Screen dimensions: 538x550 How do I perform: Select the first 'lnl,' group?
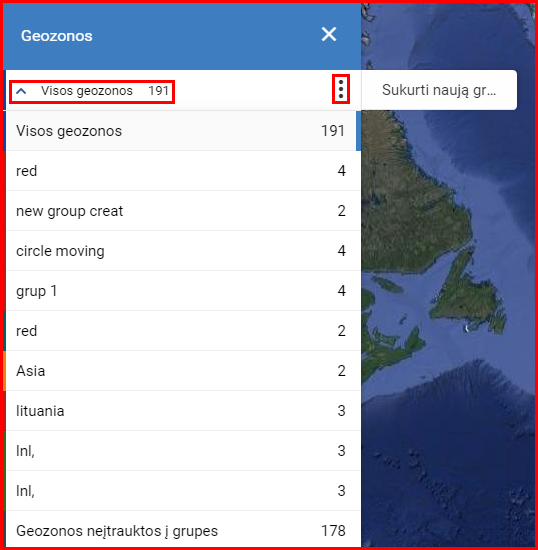point(183,451)
